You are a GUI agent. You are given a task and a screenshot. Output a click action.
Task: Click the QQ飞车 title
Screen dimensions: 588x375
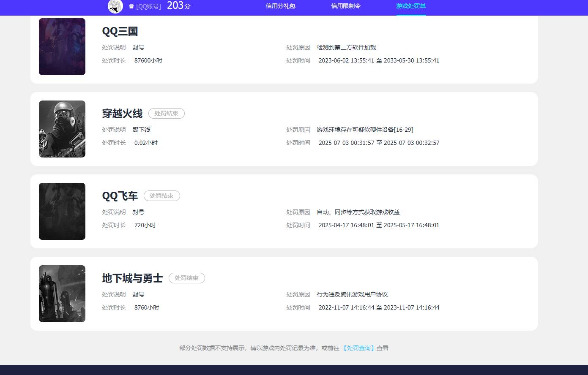click(x=120, y=196)
